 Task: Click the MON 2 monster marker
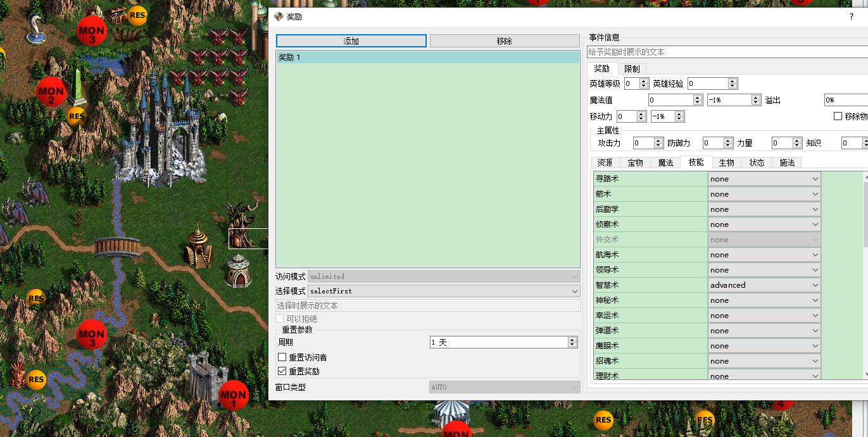pos(51,92)
